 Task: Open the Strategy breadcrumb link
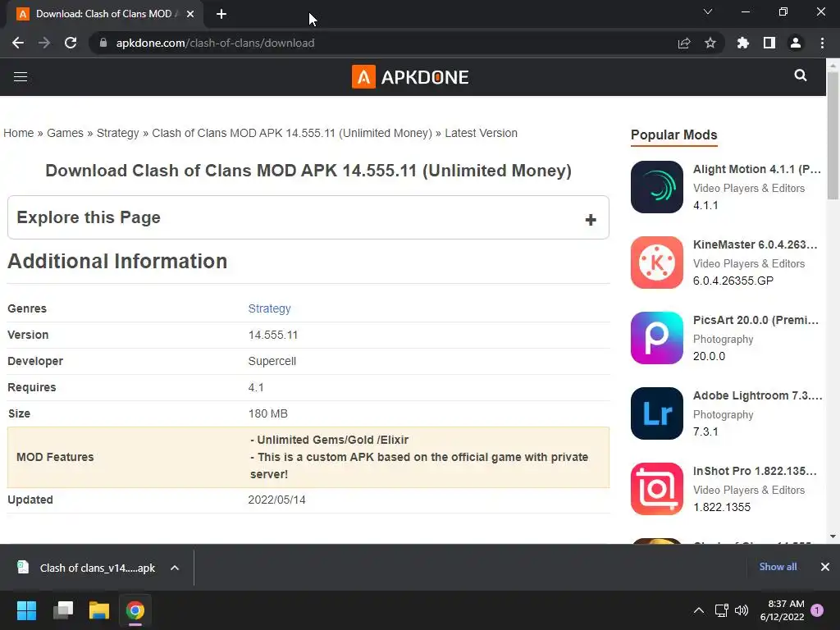[118, 133]
